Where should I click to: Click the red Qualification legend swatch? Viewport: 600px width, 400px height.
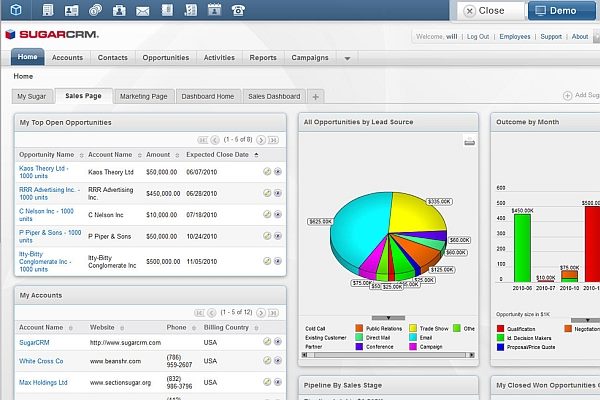pyautogui.click(x=500, y=328)
